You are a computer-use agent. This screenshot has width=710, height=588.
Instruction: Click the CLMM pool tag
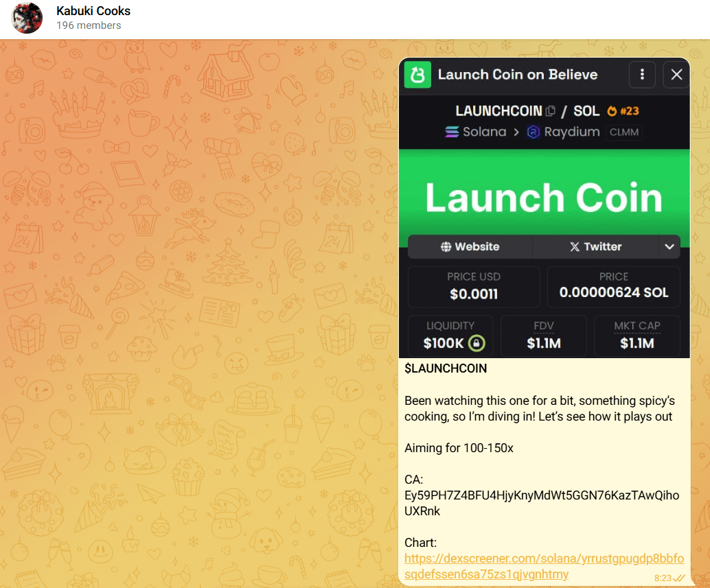tap(624, 132)
